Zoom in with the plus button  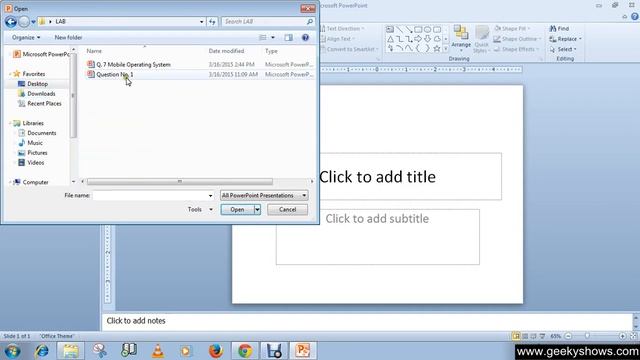[622, 336]
